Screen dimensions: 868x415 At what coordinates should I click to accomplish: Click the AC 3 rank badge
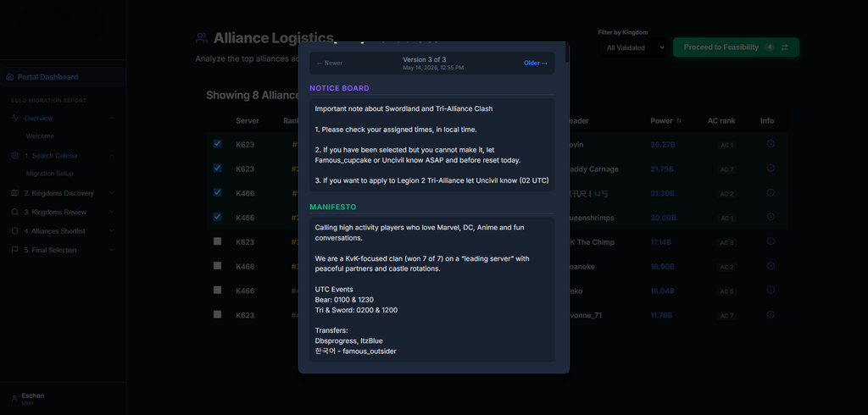pos(726,242)
